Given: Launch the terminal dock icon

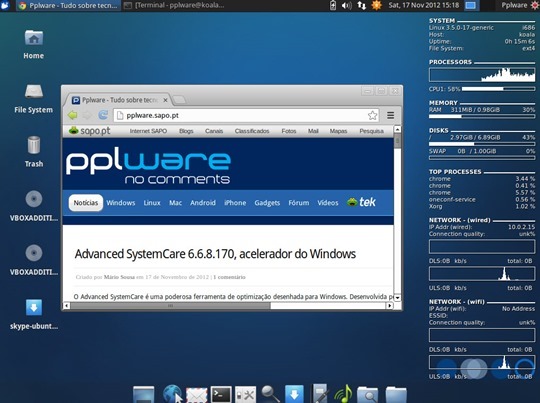Looking at the screenshot, I should click(x=221, y=394).
